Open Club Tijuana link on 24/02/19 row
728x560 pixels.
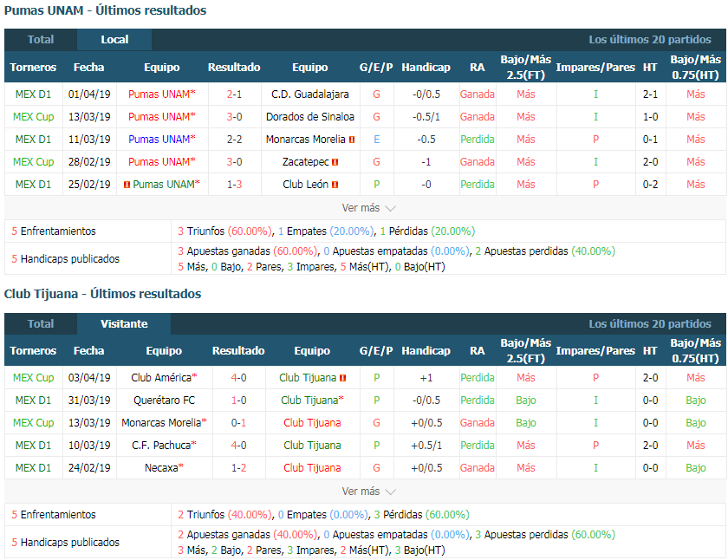pyautogui.click(x=312, y=467)
